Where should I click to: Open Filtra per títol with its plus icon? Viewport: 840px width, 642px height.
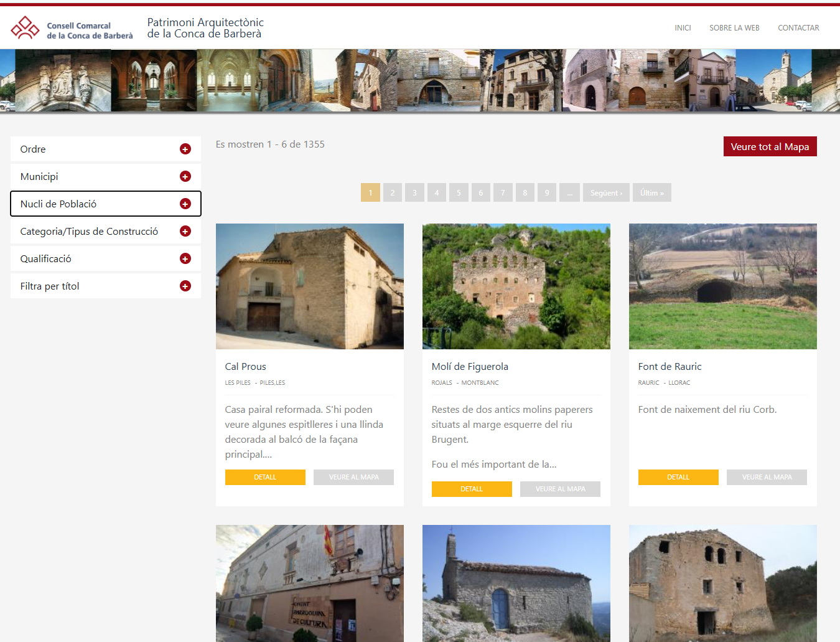tap(185, 286)
